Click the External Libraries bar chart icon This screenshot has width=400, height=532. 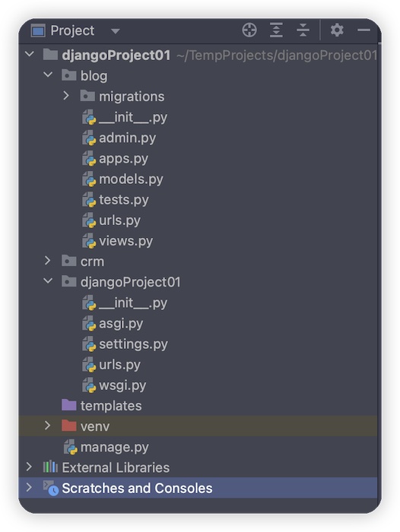click(x=50, y=467)
